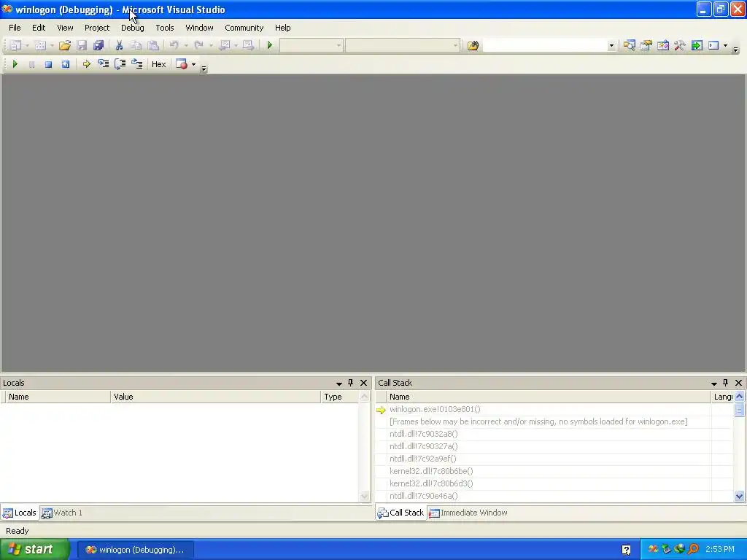Click the Breakpoints window icon
The height and width of the screenshot is (560, 747).
click(182, 64)
